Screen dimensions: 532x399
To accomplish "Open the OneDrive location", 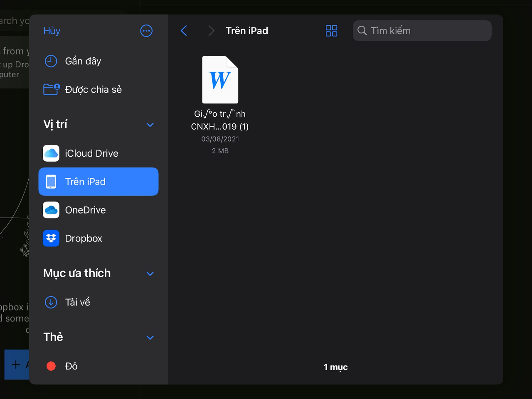I will [99, 210].
